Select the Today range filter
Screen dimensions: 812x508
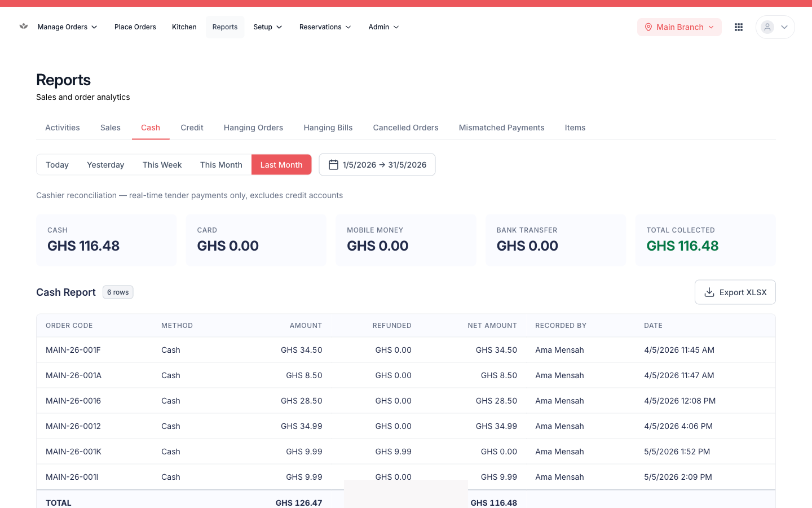click(x=57, y=165)
